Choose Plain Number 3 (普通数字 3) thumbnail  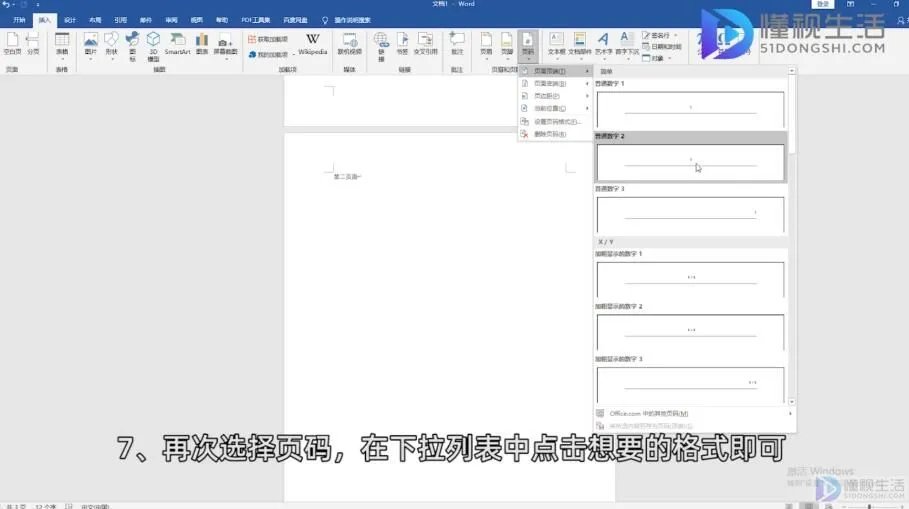[690, 215]
